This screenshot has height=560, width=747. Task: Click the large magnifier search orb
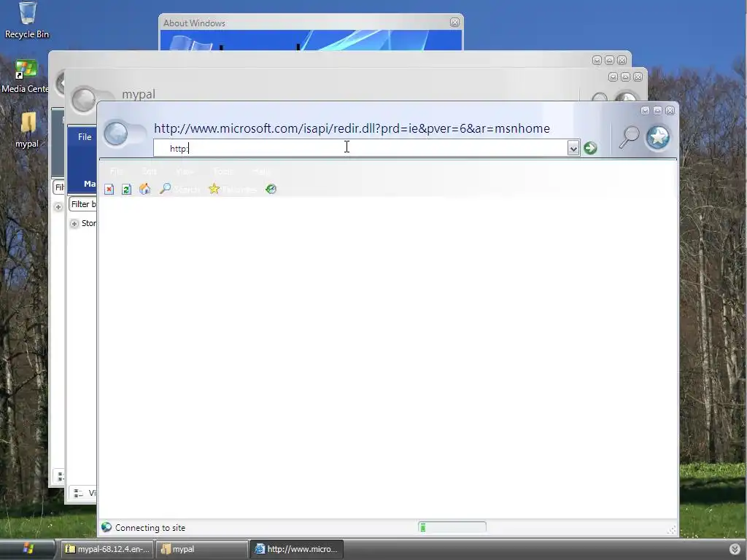[x=629, y=137]
